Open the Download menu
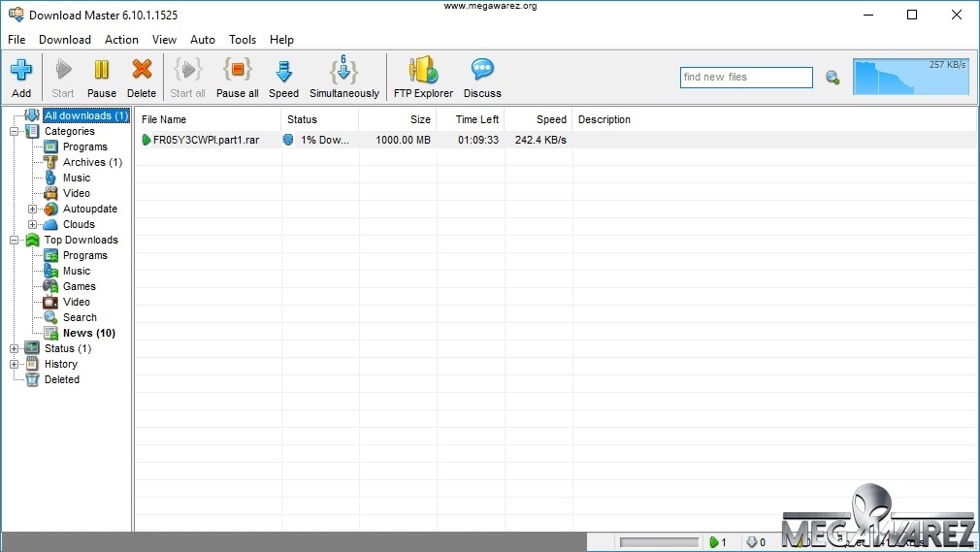The image size is (980, 552). [x=64, y=40]
